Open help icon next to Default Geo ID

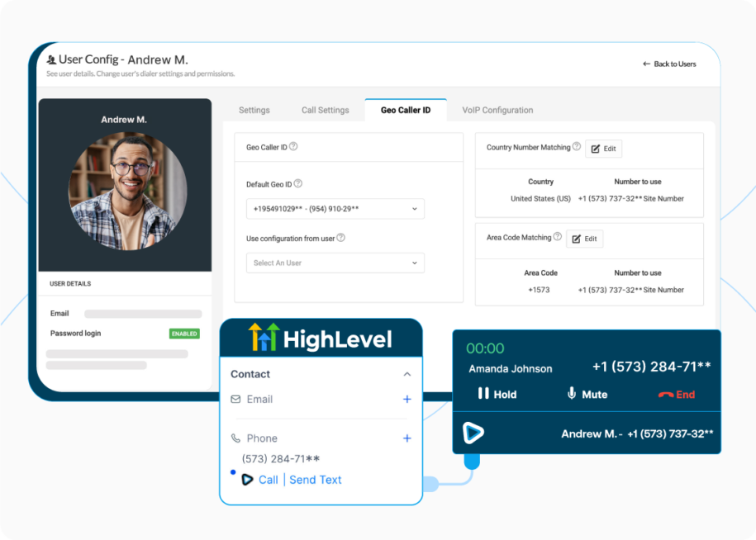point(298,183)
